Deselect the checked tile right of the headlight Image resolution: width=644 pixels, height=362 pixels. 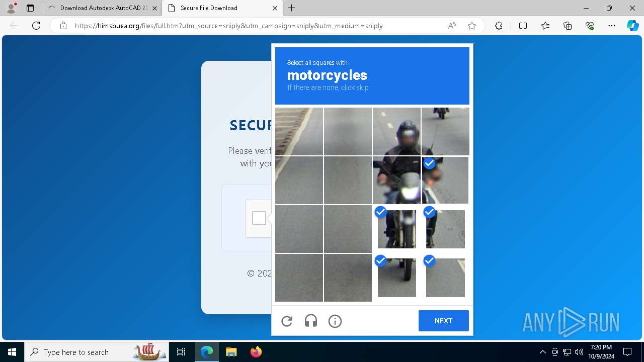click(445, 180)
